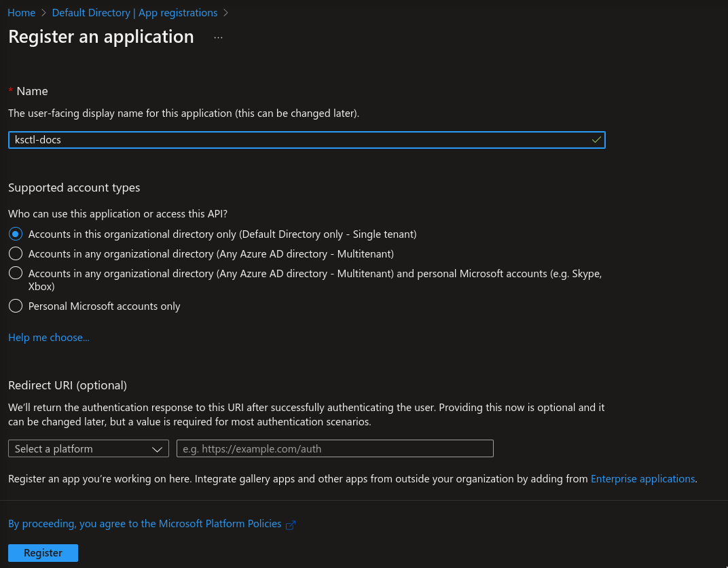Open the ellipsis more options menu
The width and height of the screenshot is (728, 568).
pos(218,38)
